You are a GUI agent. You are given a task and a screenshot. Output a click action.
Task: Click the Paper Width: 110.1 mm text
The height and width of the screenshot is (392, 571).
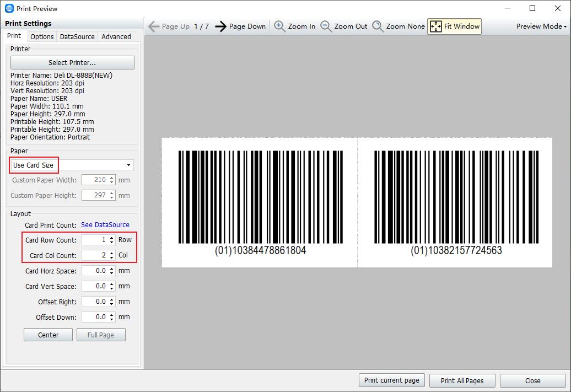pos(47,106)
